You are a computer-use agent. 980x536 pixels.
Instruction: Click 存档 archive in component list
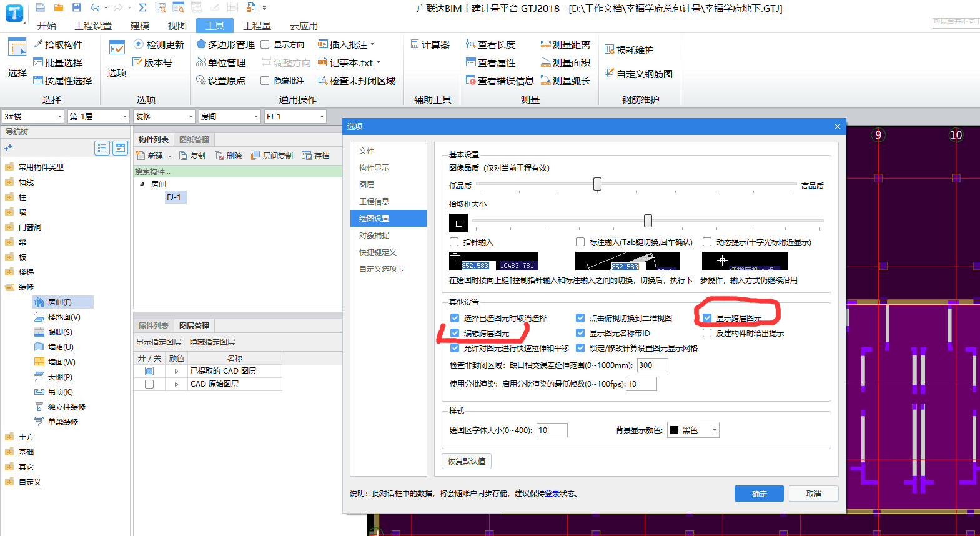316,156
